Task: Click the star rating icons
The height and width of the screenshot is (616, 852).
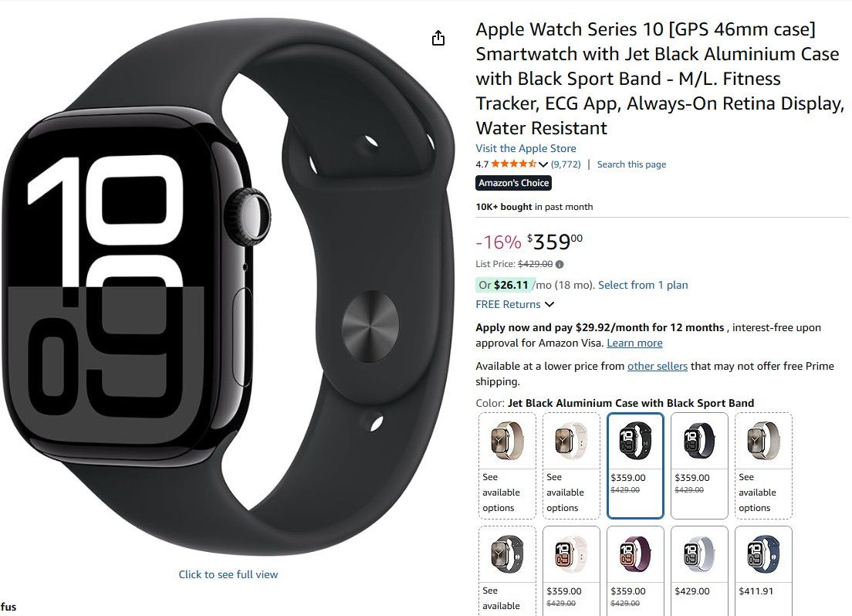Action: [x=514, y=164]
